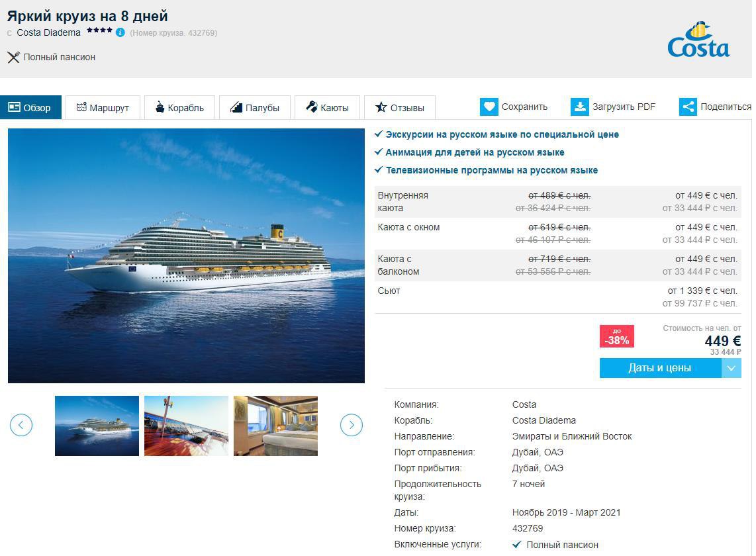Click the Каюта с окном row label
The width and height of the screenshot is (756, 556).
[409, 227]
